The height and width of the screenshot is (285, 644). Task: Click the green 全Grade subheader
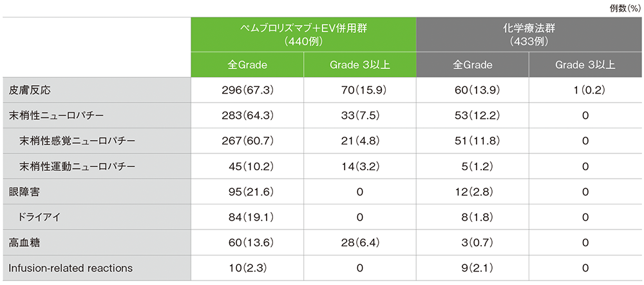247,64
